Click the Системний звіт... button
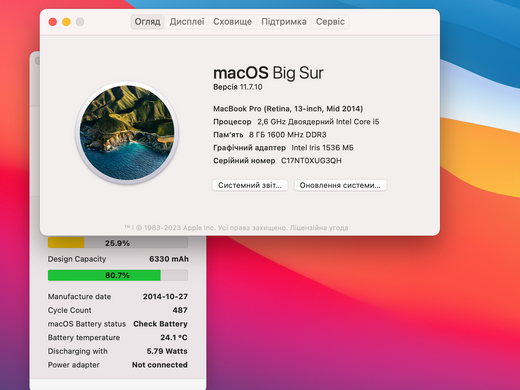Viewport: 520px width, 390px height. (x=250, y=185)
